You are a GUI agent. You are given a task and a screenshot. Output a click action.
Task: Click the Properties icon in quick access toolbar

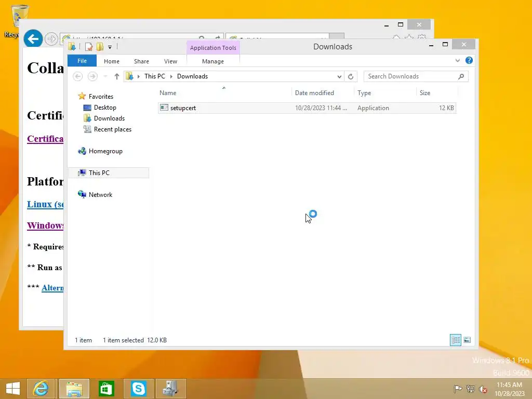[89, 47]
